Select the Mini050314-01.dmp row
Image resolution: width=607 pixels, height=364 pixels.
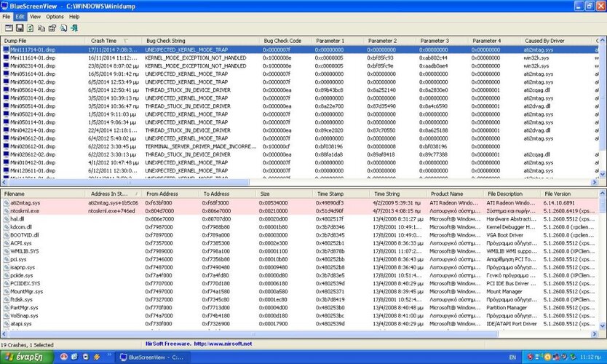point(299,98)
